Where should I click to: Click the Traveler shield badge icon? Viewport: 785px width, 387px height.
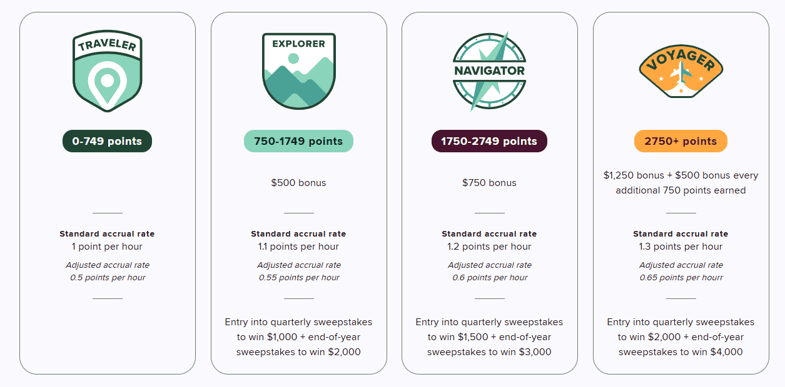[x=107, y=71]
